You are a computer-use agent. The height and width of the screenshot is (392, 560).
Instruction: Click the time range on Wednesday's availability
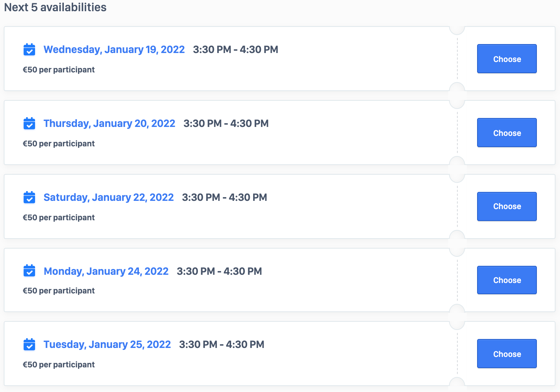pos(235,50)
